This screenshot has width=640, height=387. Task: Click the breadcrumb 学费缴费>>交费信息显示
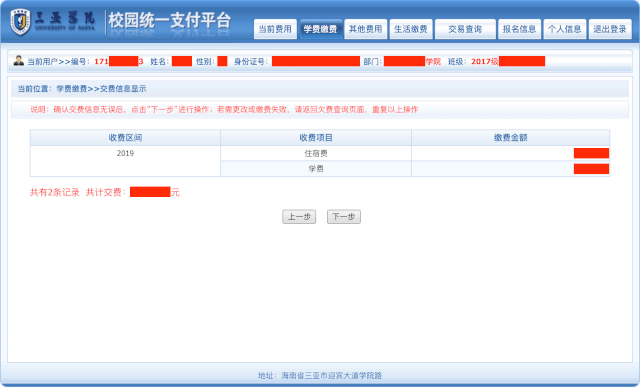click(101, 89)
